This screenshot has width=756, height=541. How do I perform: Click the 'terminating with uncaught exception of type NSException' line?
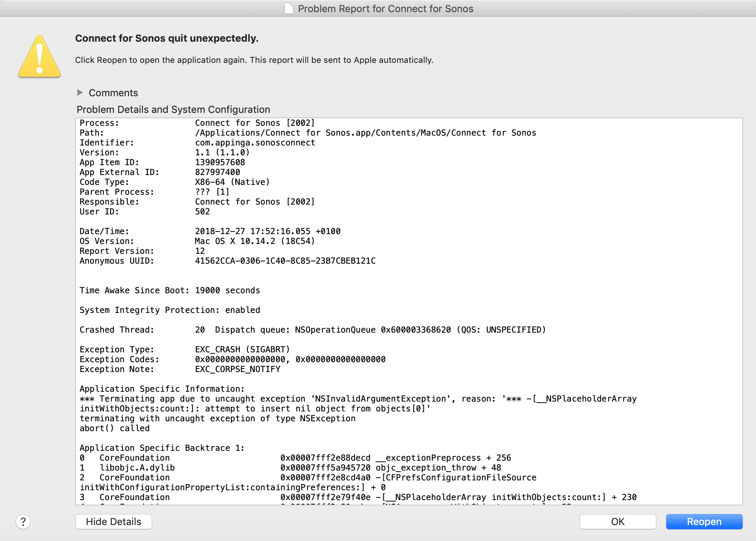(218, 418)
